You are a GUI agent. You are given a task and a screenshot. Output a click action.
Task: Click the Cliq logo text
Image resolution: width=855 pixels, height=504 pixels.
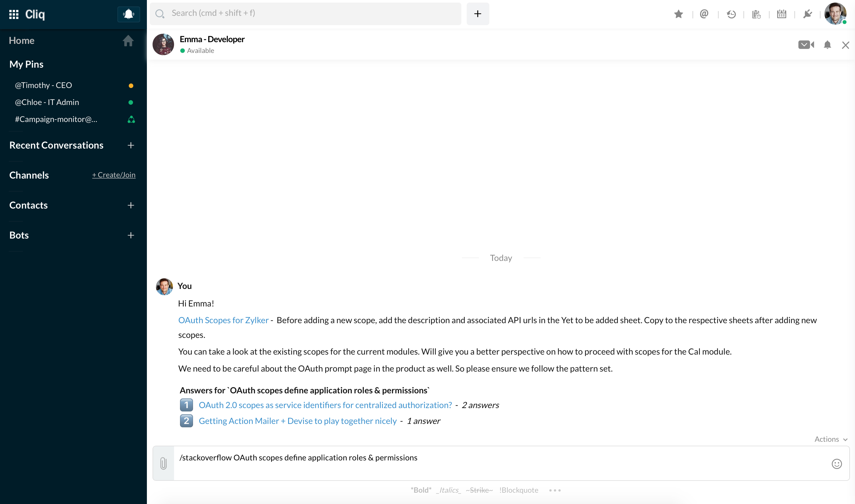pyautogui.click(x=35, y=14)
